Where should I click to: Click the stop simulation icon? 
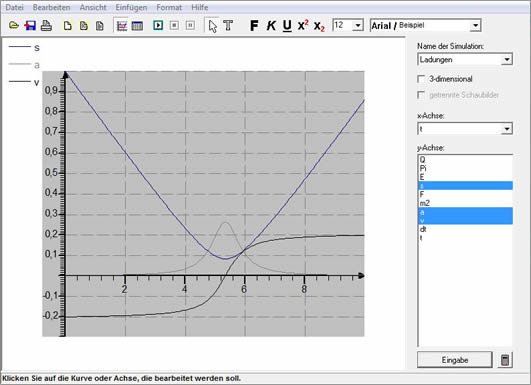[x=174, y=25]
